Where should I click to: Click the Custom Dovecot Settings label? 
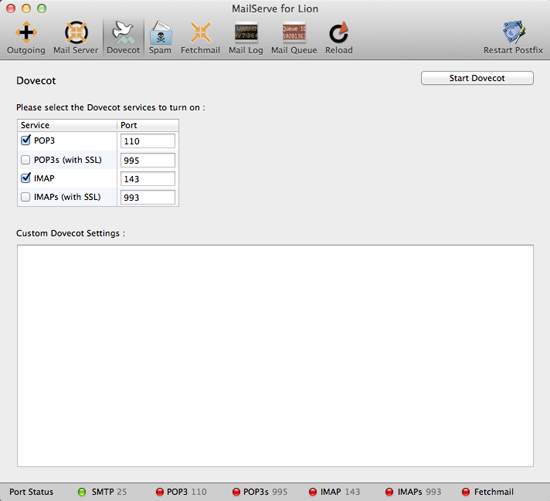point(71,233)
